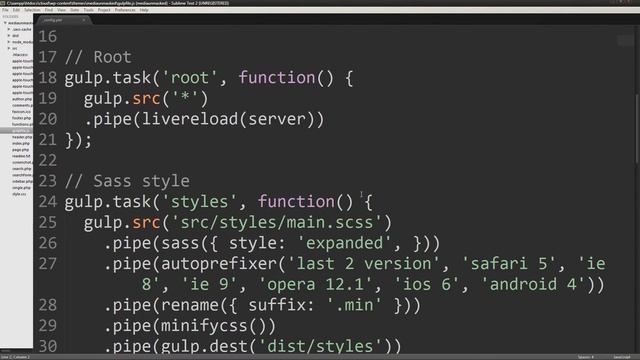Screen dimensions: 640x360
Task: Expand the dist folder
Action: click(x=9, y=36)
